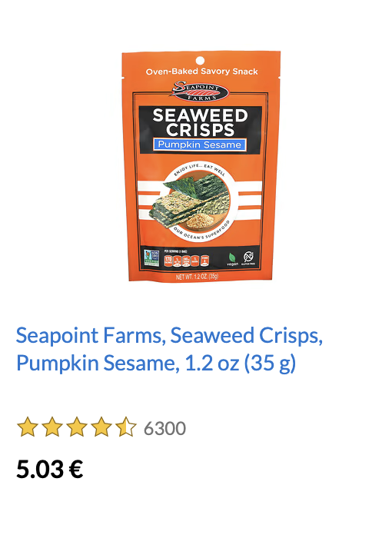This screenshot has height=558, width=392.
Task: Click the 5.03 € price
Action: (50, 469)
